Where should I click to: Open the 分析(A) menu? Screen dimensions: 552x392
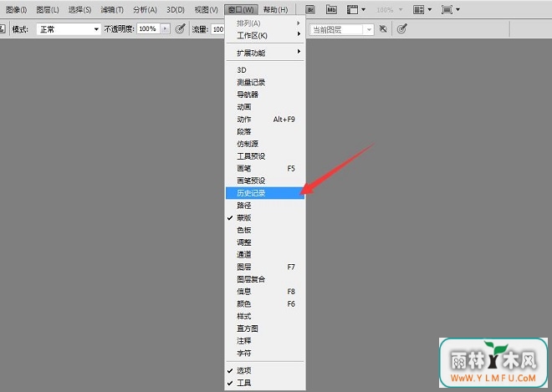(145, 10)
